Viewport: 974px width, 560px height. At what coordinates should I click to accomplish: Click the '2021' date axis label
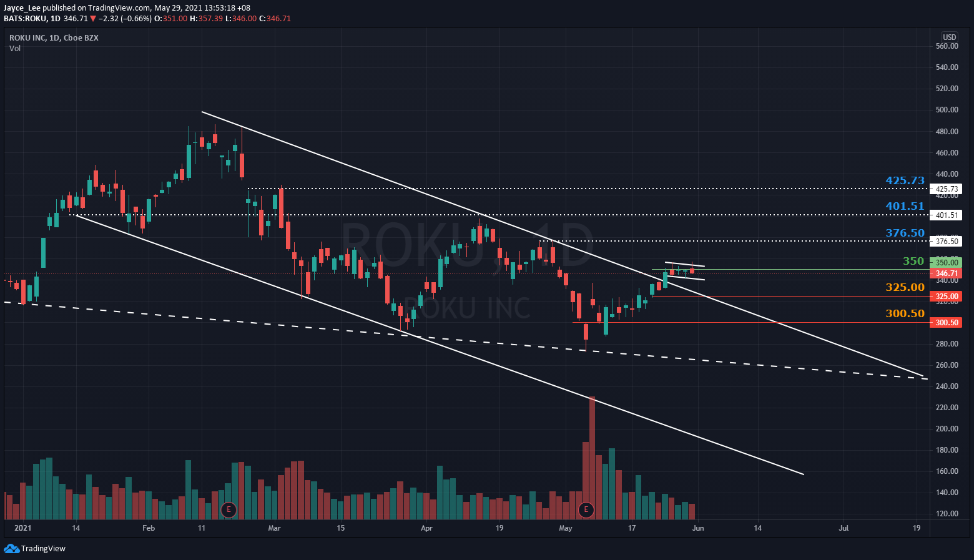point(22,528)
